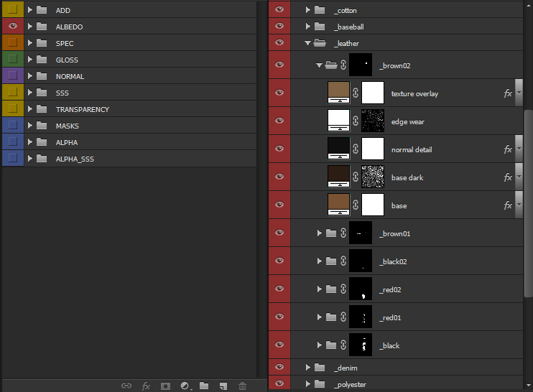This screenshot has height=392, width=533.
Task: Click mask link icon on _red02 group
Action: click(343, 289)
